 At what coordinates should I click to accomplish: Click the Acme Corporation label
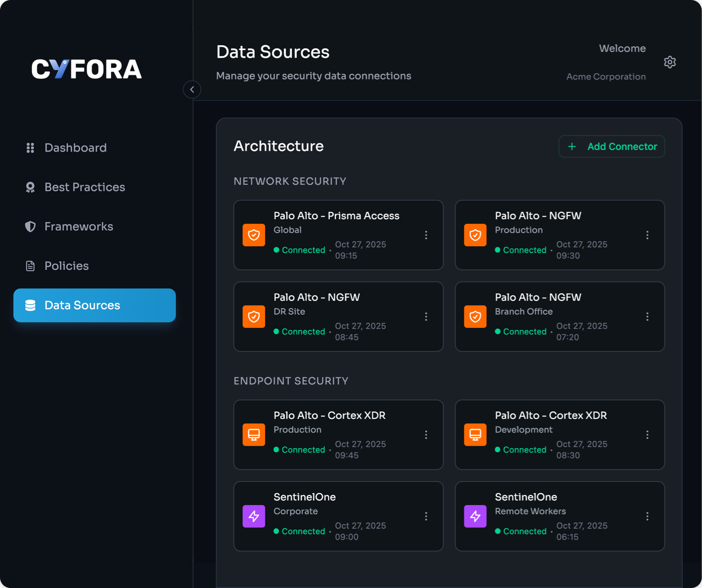point(606,77)
